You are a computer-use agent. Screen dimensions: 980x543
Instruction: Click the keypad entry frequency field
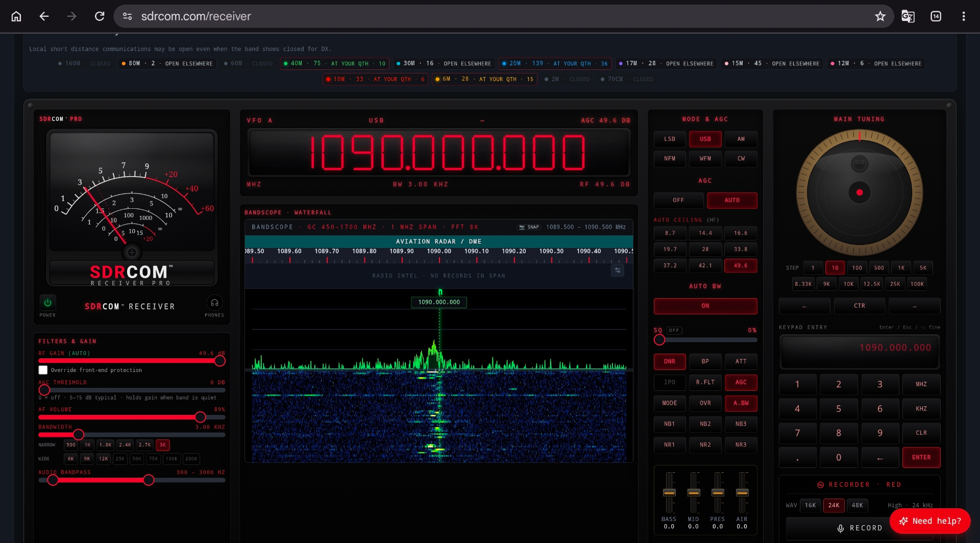(860, 352)
